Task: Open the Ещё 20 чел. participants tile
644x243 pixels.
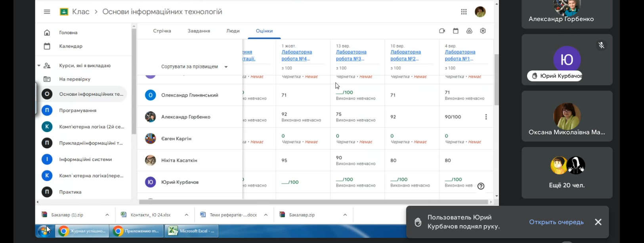Action: [567, 173]
